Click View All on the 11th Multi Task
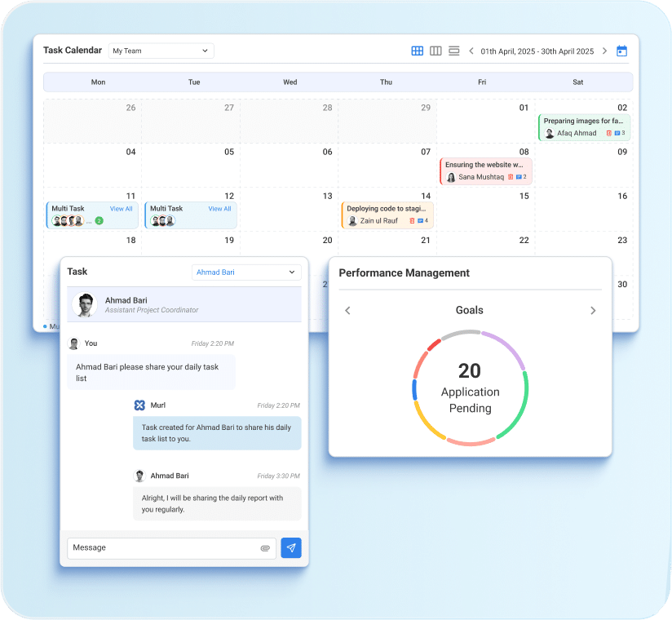The image size is (672, 620). [x=121, y=209]
